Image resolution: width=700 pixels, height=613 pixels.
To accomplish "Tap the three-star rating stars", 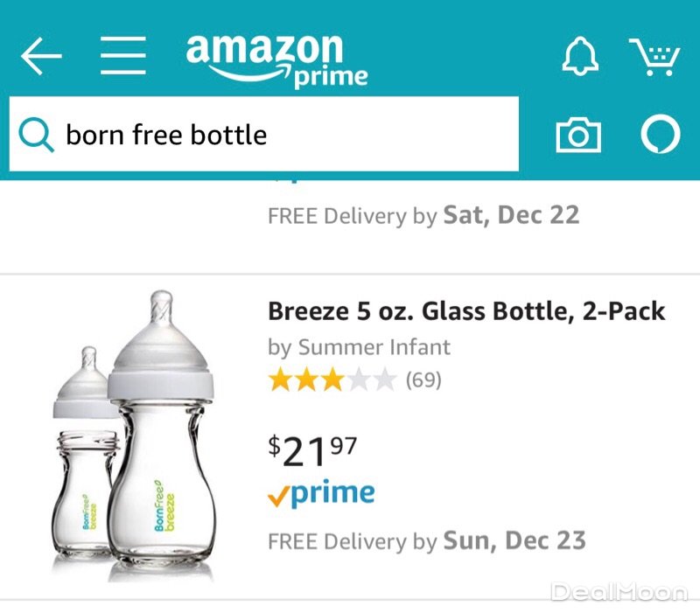I will tap(332, 380).
